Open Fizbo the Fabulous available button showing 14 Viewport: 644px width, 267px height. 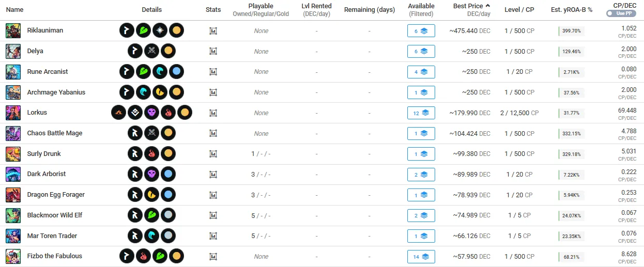click(421, 257)
